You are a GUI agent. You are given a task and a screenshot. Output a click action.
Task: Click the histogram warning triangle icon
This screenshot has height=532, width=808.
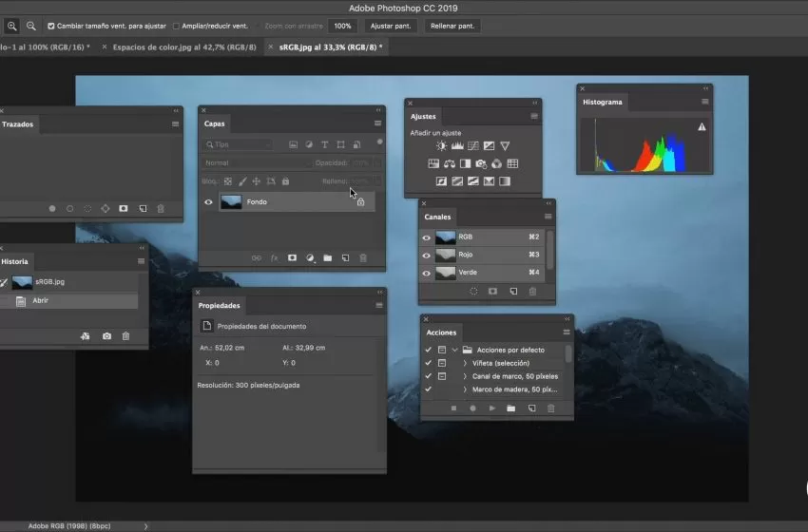(x=702, y=126)
